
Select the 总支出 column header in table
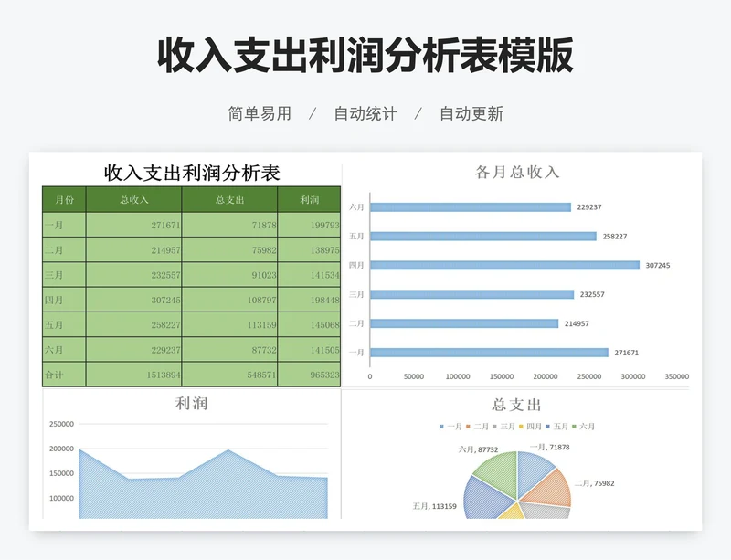click(230, 199)
